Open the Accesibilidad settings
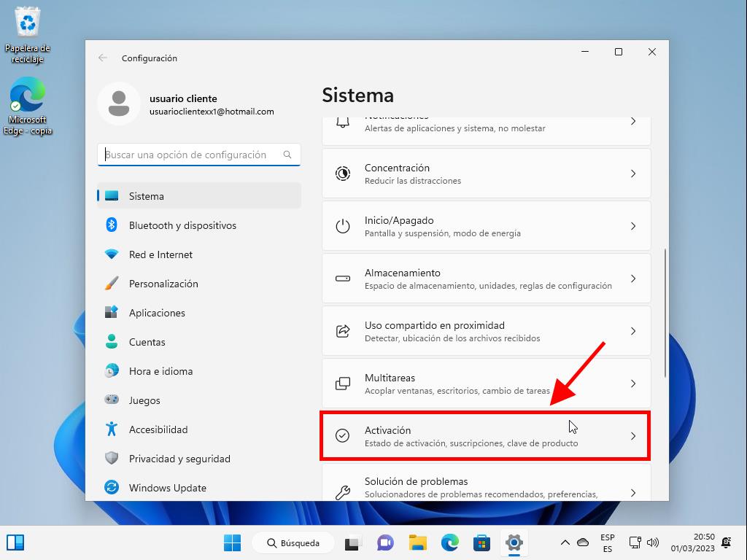 (158, 429)
